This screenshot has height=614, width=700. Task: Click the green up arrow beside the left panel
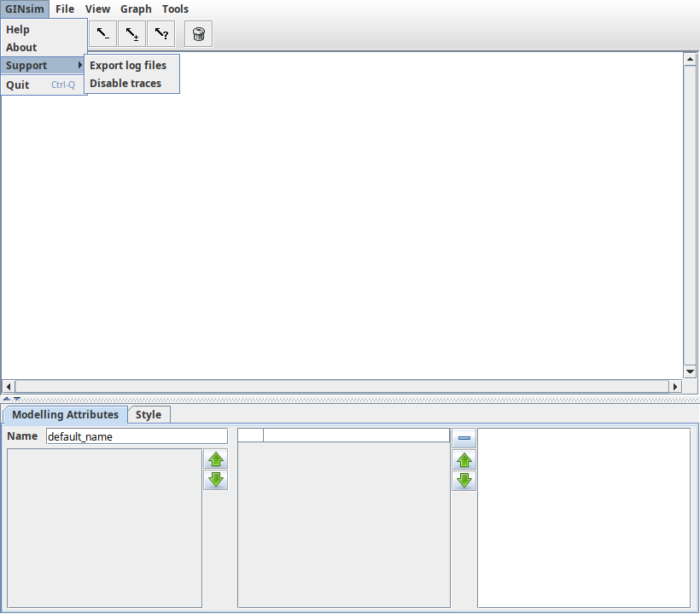tap(215, 459)
